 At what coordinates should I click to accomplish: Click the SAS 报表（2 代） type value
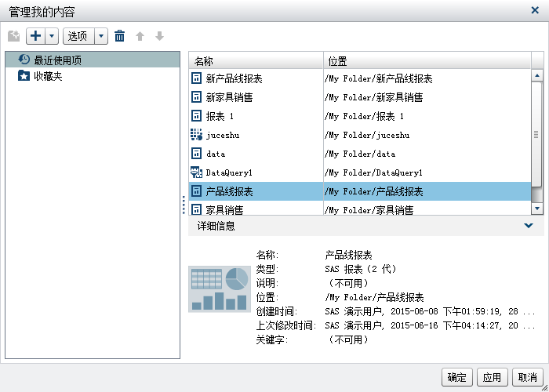360,269
